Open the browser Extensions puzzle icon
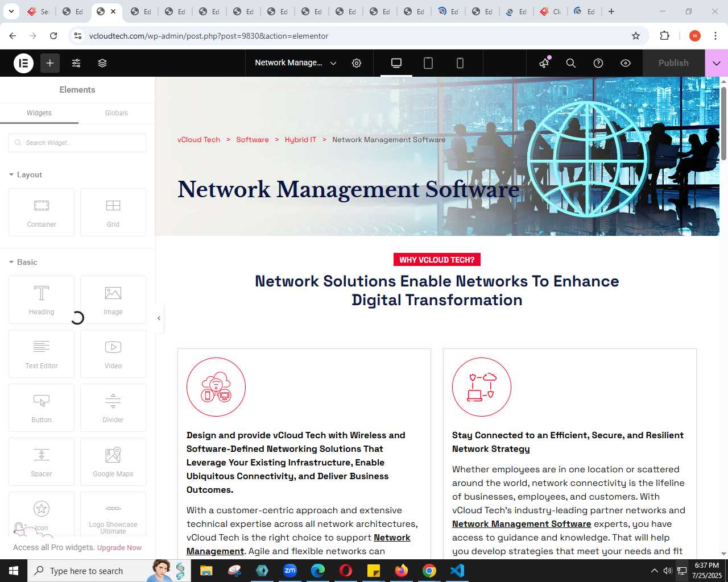This screenshot has width=728, height=582. pyautogui.click(x=665, y=36)
